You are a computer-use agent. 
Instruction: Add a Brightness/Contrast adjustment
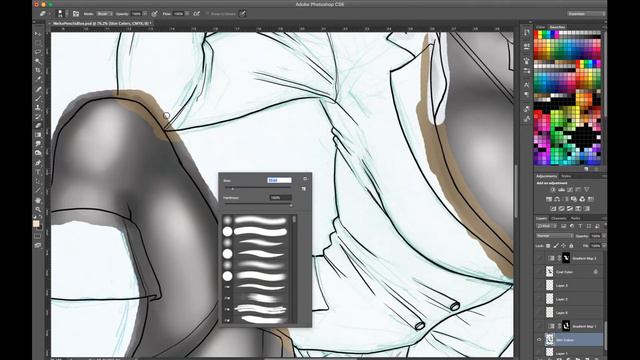click(x=553, y=190)
